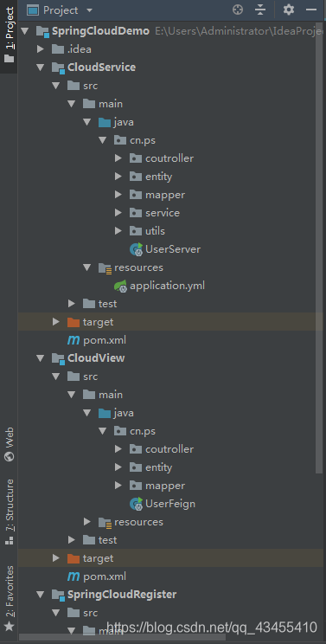Viewport: 326px width, 644px height.
Task: Open the 2: Favorites side tab
Action: coord(9,598)
